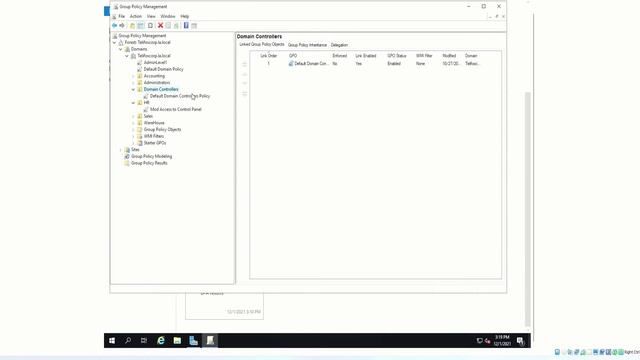This screenshot has height=360, width=640.
Task: Click the Group Policy Management taskbar button
Action: [x=210, y=340]
